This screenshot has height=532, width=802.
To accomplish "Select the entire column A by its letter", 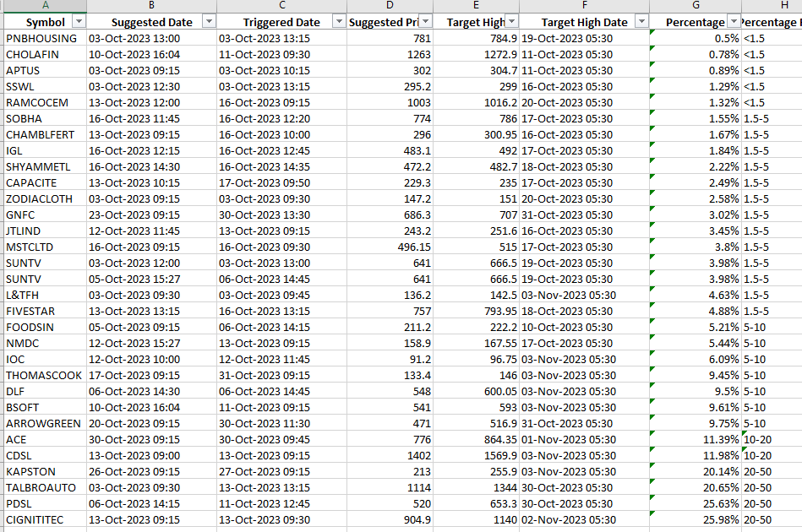I will 42,7.
